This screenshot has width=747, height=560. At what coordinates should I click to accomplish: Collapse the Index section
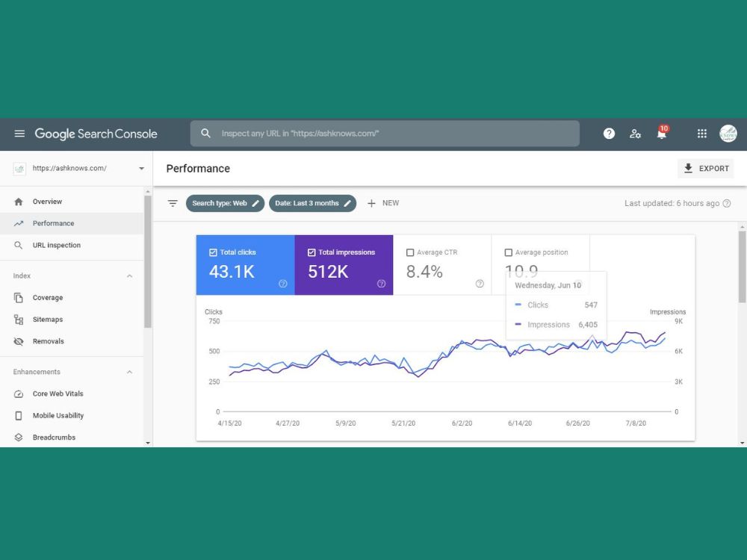(x=129, y=276)
